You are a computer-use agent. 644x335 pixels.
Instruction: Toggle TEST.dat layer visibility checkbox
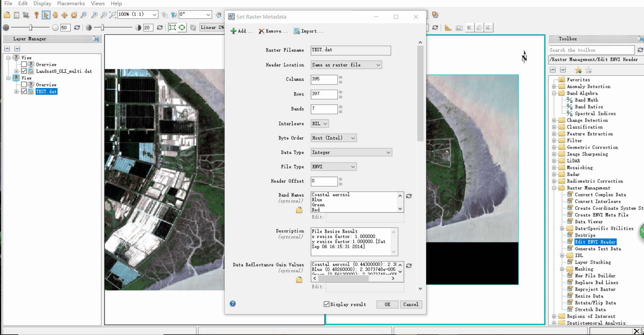(24, 92)
